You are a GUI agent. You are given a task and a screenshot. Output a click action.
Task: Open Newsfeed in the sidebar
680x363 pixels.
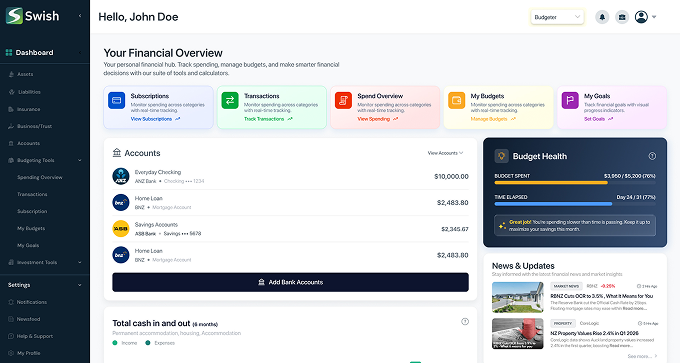(x=29, y=319)
